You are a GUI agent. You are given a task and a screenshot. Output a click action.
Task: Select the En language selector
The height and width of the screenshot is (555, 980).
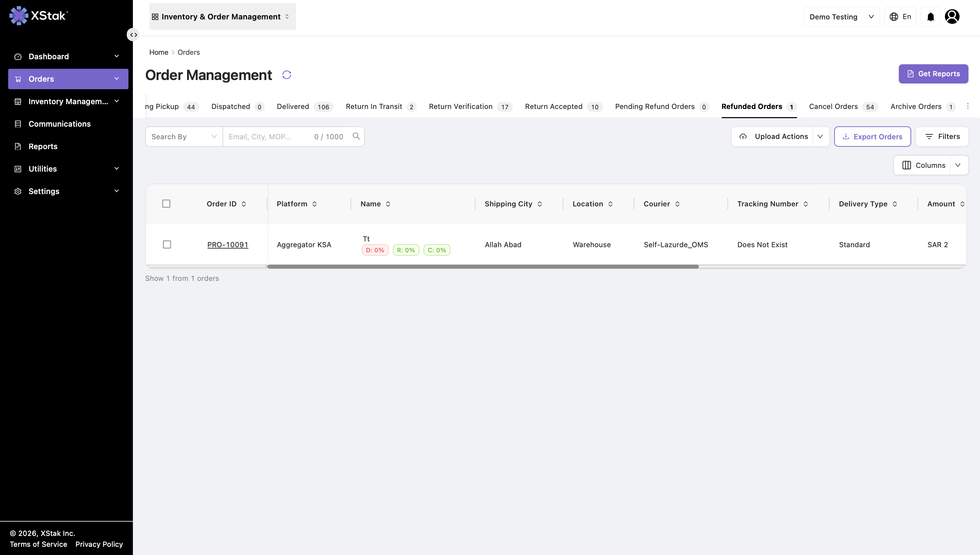(x=900, y=17)
